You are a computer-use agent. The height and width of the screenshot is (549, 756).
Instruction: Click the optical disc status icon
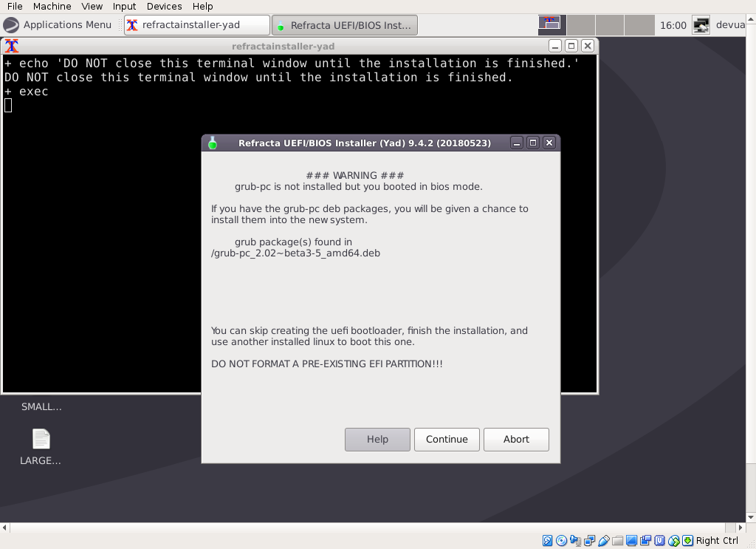(x=561, y=541)
